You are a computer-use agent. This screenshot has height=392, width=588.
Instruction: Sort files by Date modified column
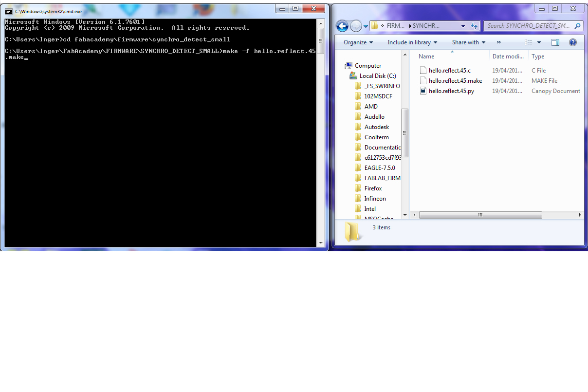[508, 56]
